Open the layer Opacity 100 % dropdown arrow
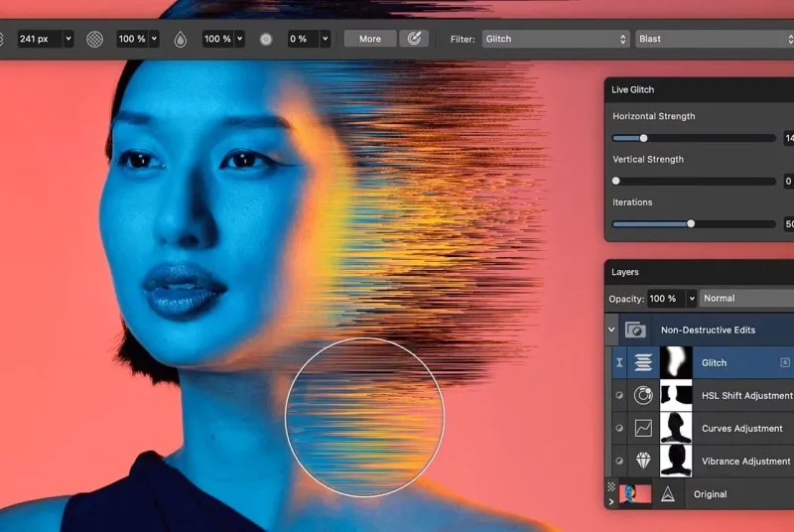This screenshot has height=532, width=794. (692, 299)
